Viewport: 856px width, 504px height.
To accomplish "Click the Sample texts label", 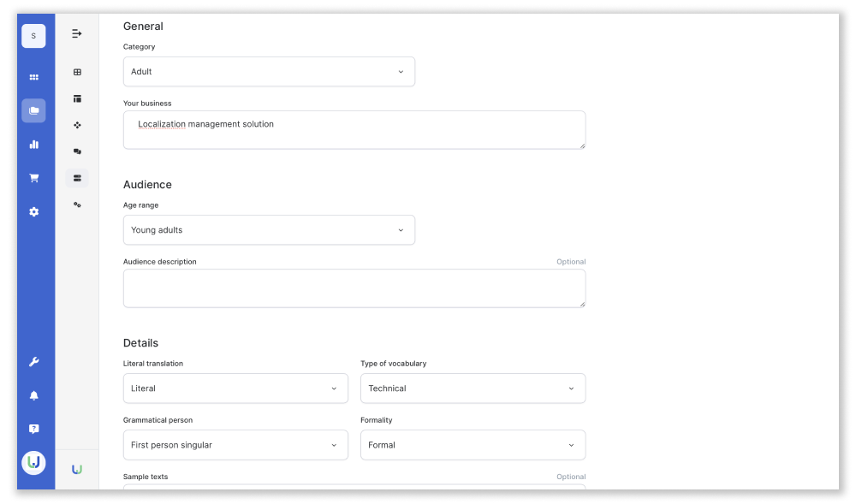I will coord(146,477).
